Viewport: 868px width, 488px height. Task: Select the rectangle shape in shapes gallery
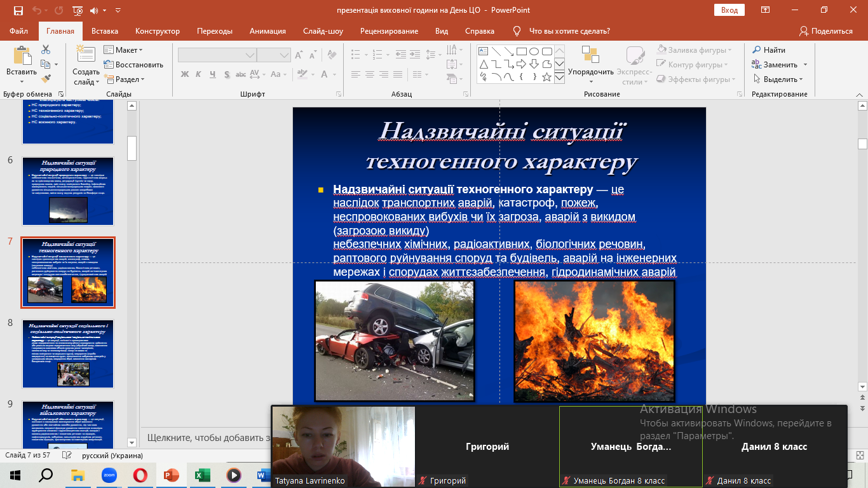521,51
